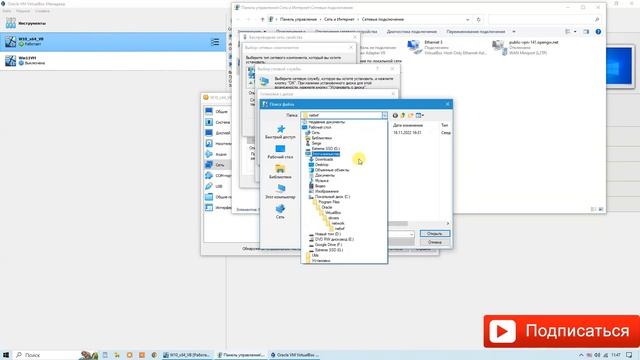Click the Libraries icon in the places bar
Screen dimensions: 640x360
[280, 169]
